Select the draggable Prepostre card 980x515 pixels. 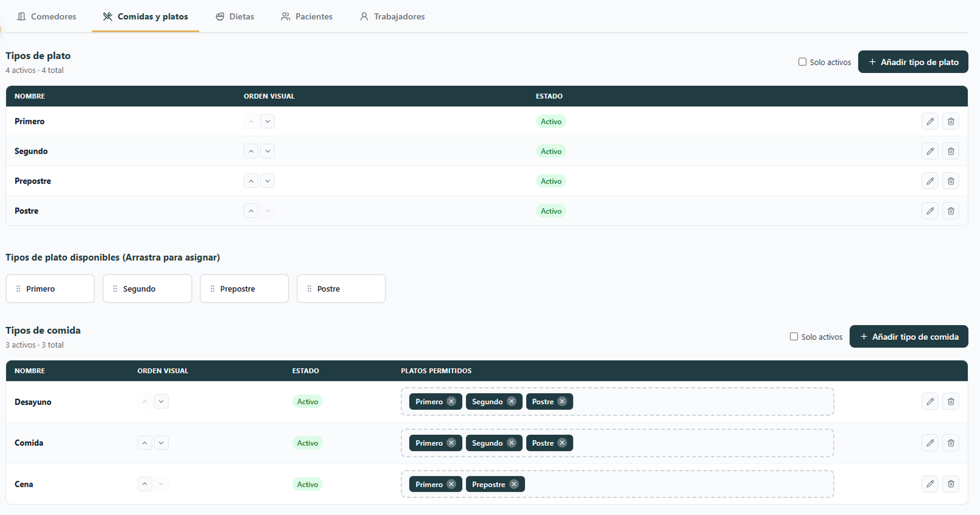(244, 288)
